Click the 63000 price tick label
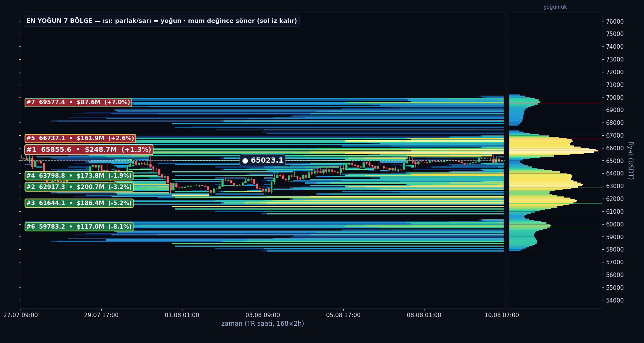Screen dimensions: 644x343 point(615,186)
